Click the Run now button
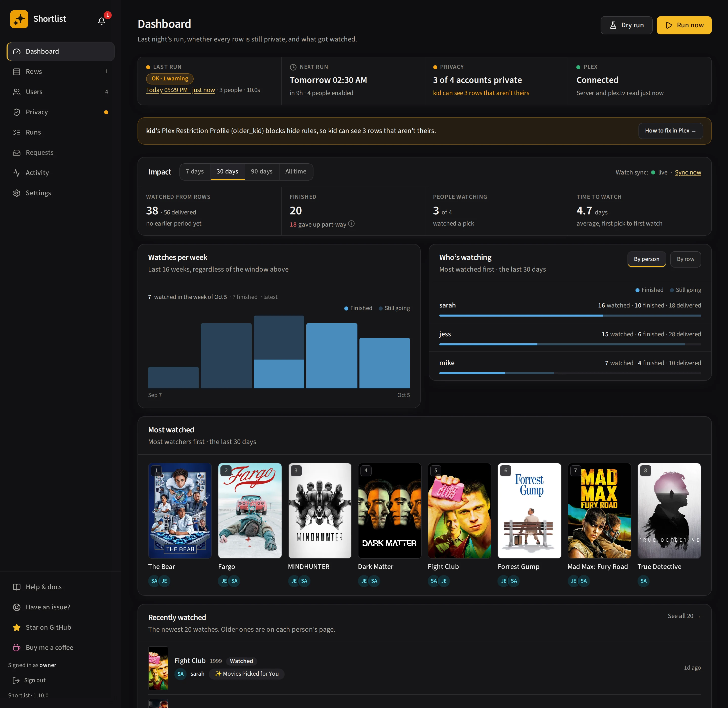This screenshot has height=708, width=728. coord(684,25)
